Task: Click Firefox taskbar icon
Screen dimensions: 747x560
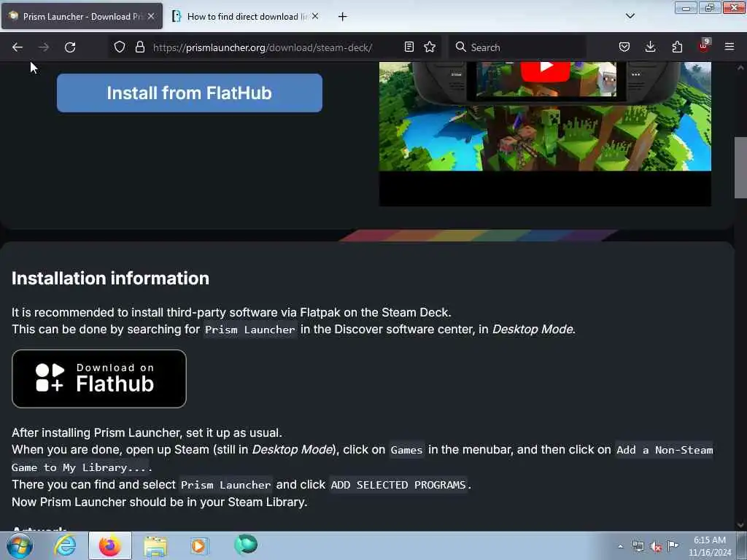Action: pos(109,545)
